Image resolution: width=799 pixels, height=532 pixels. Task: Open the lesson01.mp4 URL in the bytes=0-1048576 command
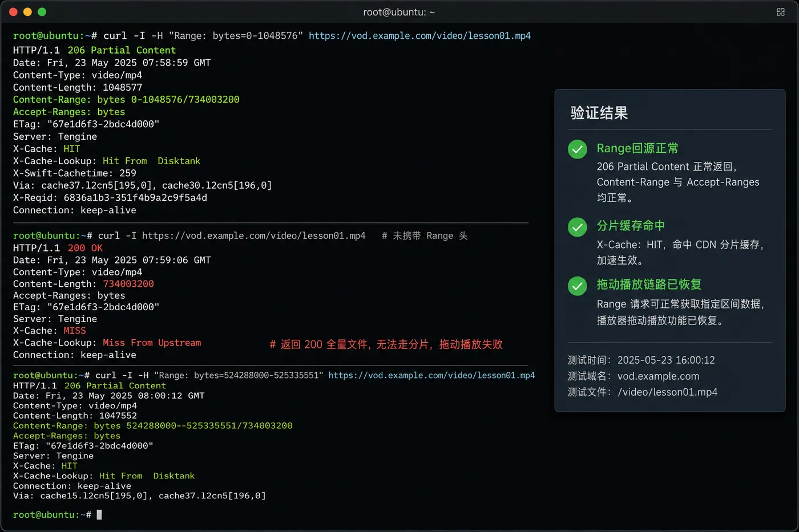[x=419, y=35]
